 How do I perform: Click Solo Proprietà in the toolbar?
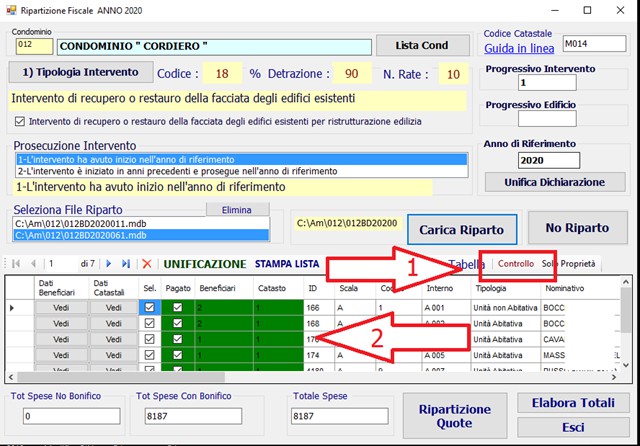tap(569, 264)
